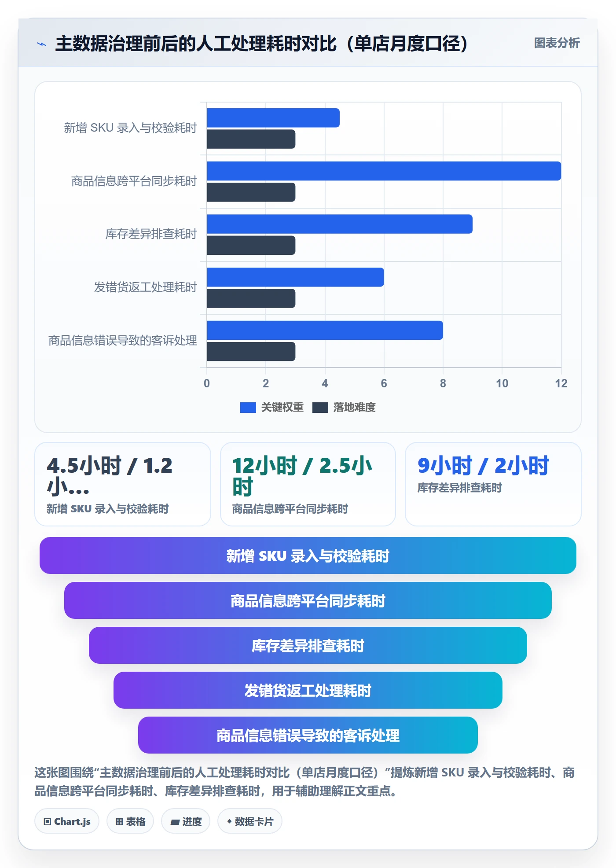Image resolution: width=616 pixels, height=868 pixels.
Task: Click x-axis tick value 6
Action: pos(384,383)
